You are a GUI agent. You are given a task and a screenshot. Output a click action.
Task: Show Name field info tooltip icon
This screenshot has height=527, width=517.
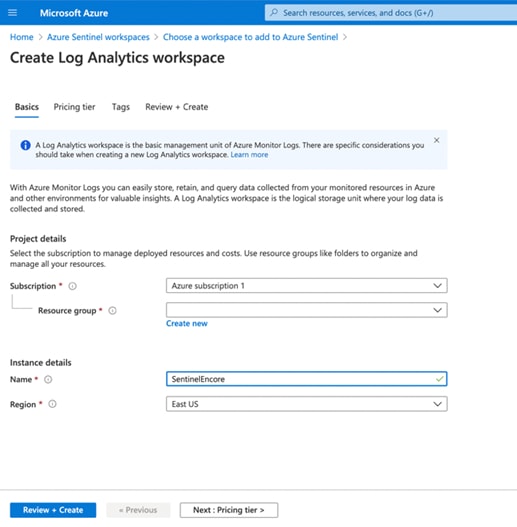coord(48,379)
